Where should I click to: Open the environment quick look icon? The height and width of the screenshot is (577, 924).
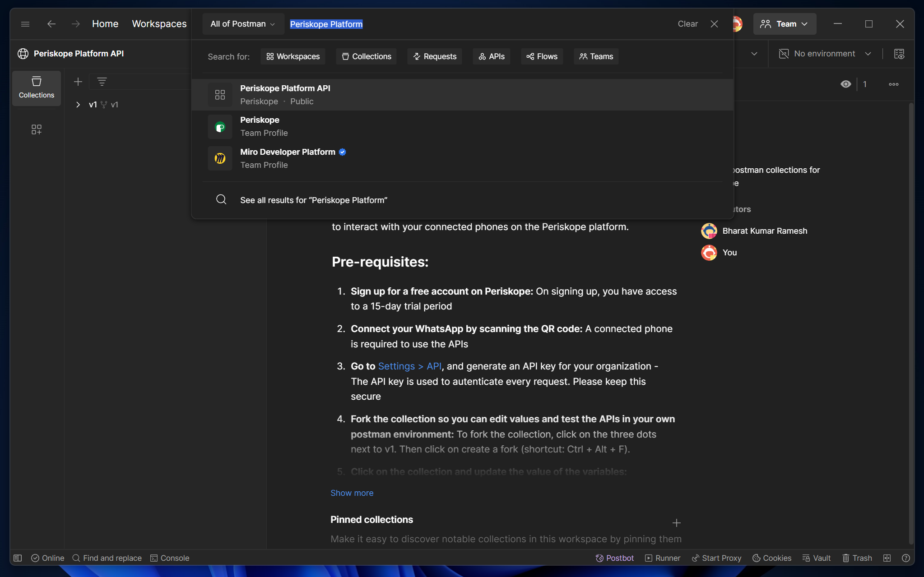(899, 54)
